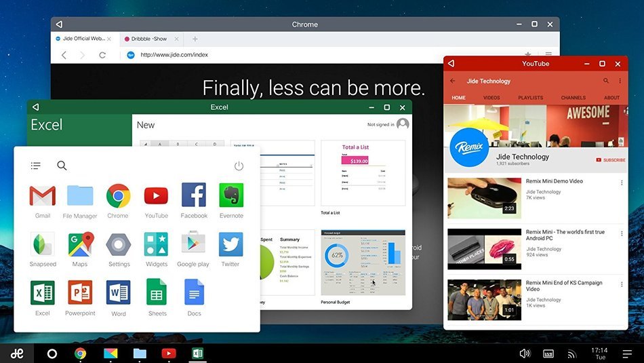Subscribe to Jide Technology channel
The image size is (644, 363).
611,160
